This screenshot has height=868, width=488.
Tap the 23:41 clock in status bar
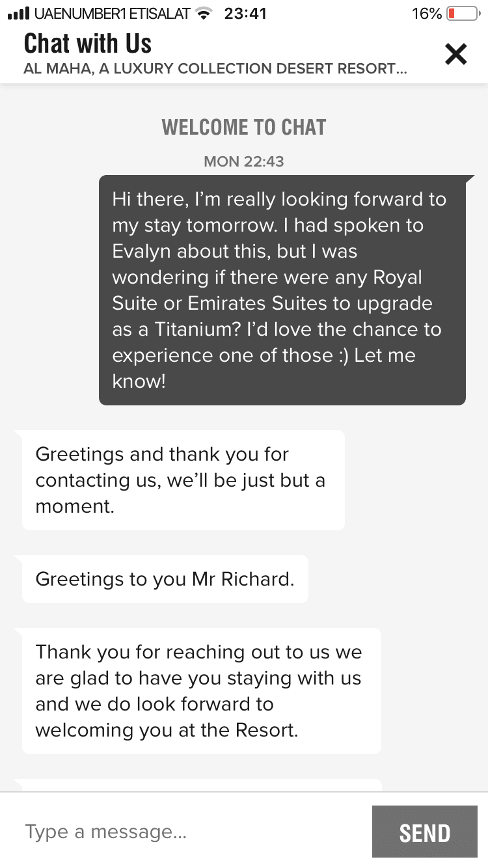[245, 13]
